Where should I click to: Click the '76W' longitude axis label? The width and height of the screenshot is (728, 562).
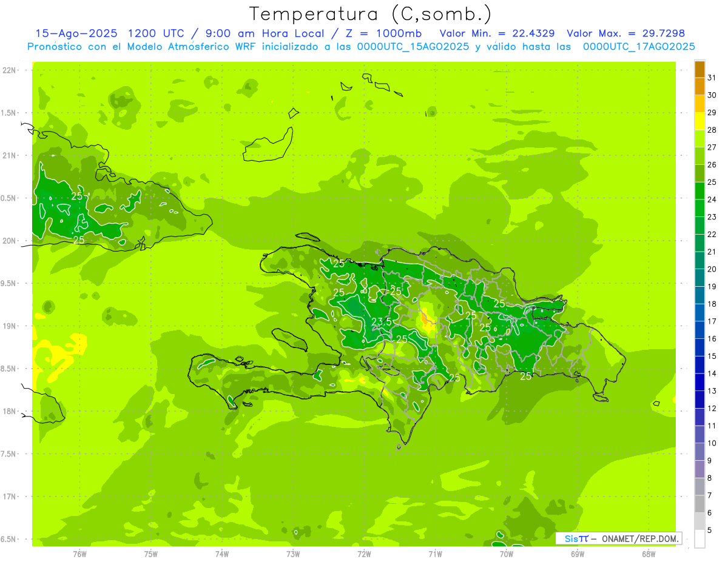tap(79, 554)
